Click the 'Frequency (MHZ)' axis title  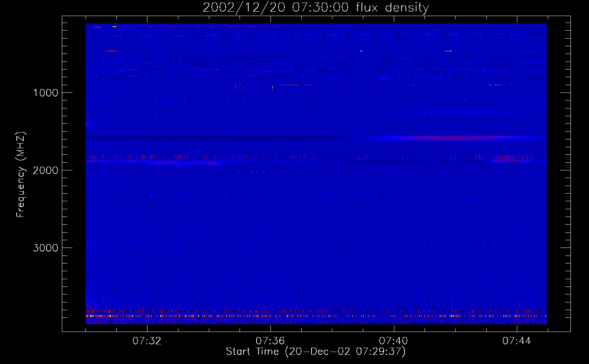(21, 175)
